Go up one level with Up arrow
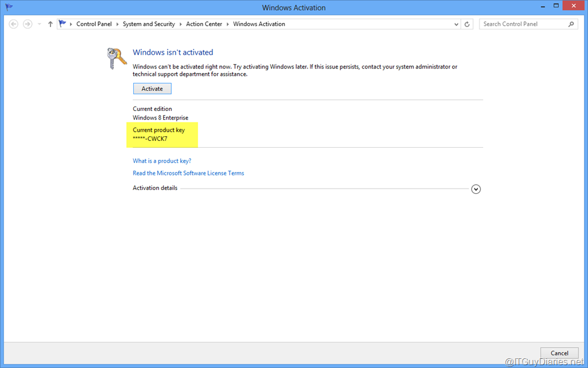The height and width of the screenshot is (368, 588). click(51, 24)
